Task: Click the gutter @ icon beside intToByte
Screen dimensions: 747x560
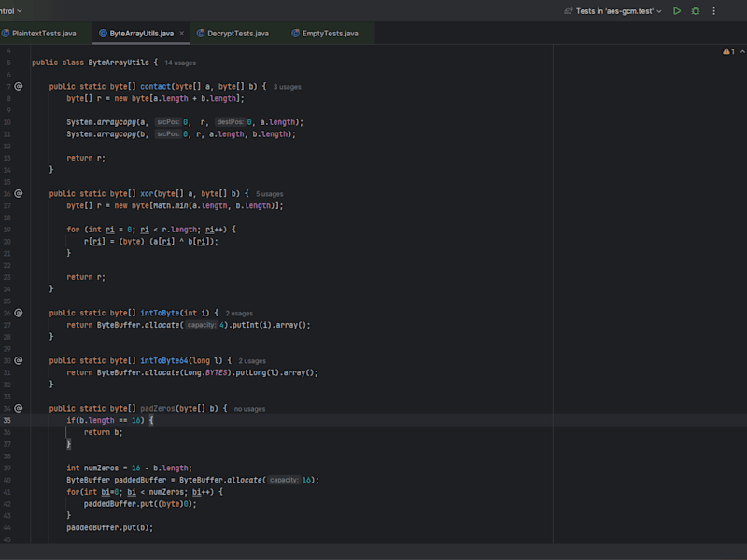Action: 18,313
